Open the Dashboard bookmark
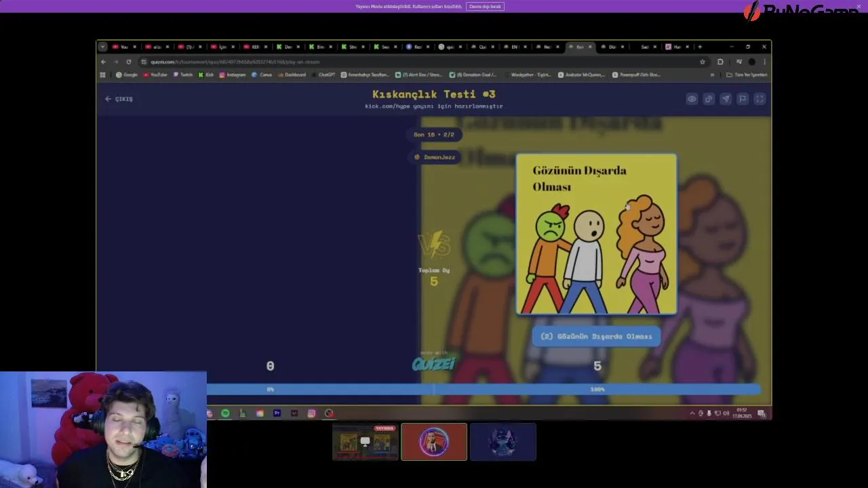This screenshot has width=868, height=488. tap(292, 75)
